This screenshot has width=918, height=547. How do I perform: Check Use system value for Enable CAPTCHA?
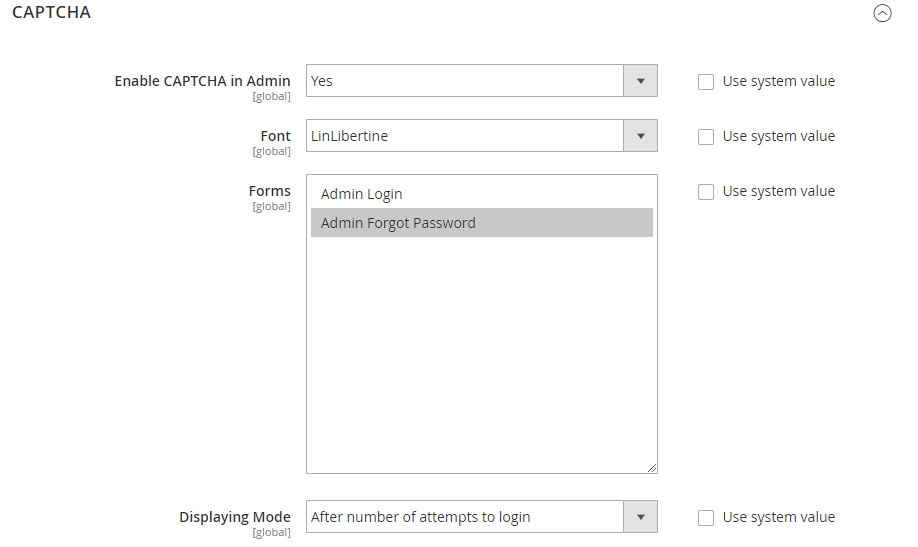(x=706, y=81)
